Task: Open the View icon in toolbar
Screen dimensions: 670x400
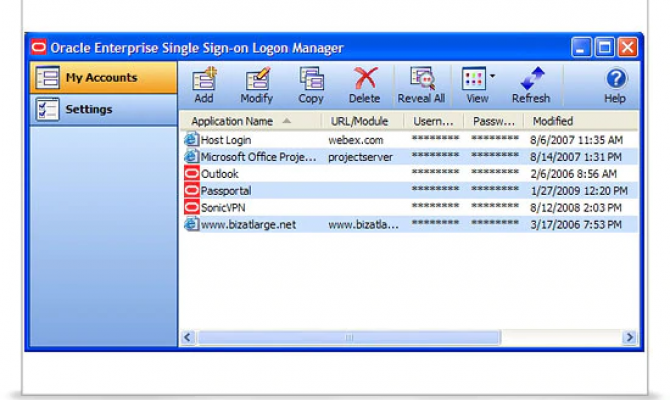Action: tap(473, 79)
